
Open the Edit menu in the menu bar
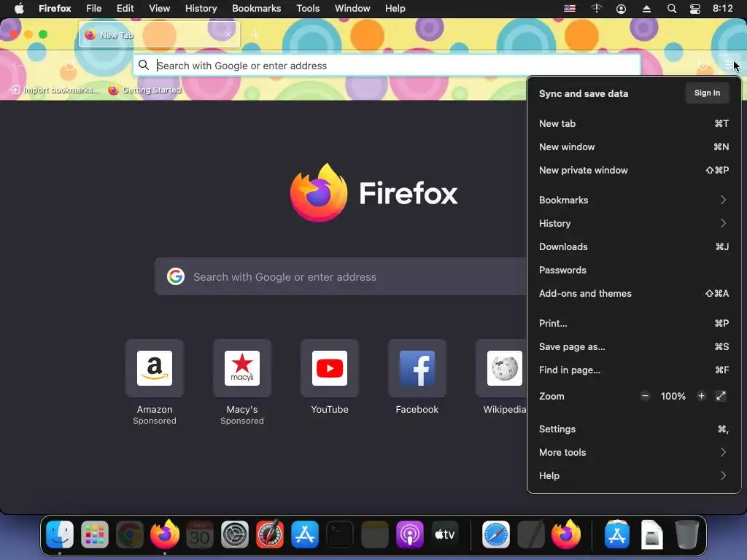coord(125,9)
